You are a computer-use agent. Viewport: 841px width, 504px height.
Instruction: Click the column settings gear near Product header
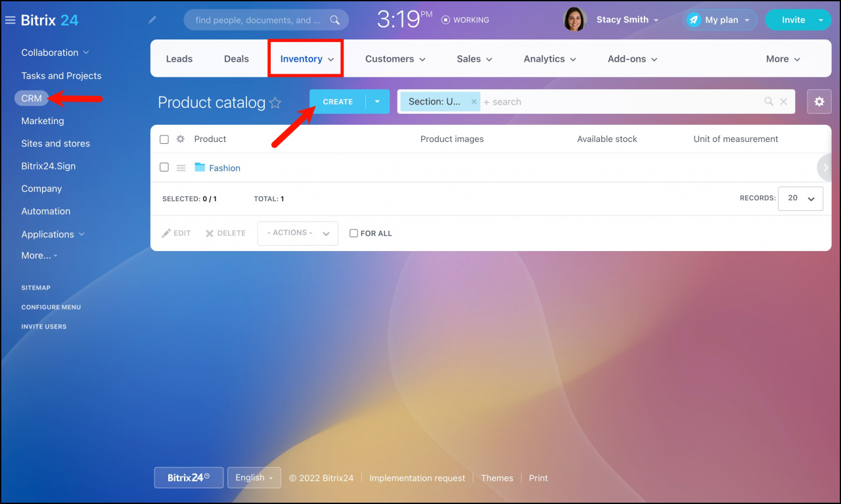(181, 139)
